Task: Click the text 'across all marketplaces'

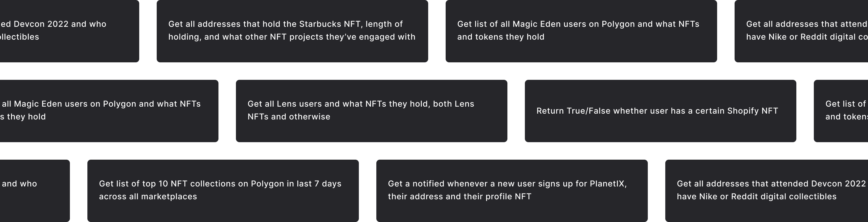Action: tap(148, 196)
